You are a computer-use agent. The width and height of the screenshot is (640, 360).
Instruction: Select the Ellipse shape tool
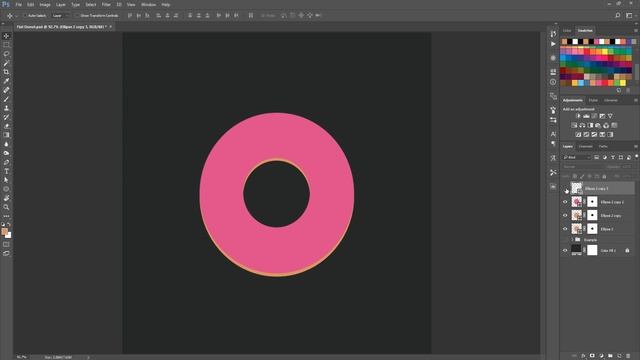tap(6, 189)
